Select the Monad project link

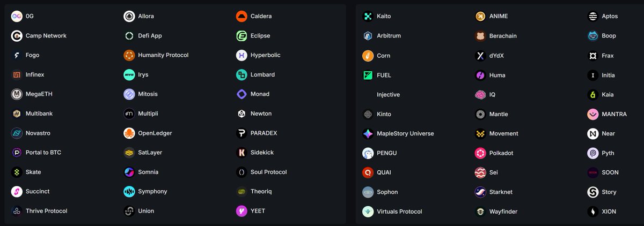pos(252,94)
